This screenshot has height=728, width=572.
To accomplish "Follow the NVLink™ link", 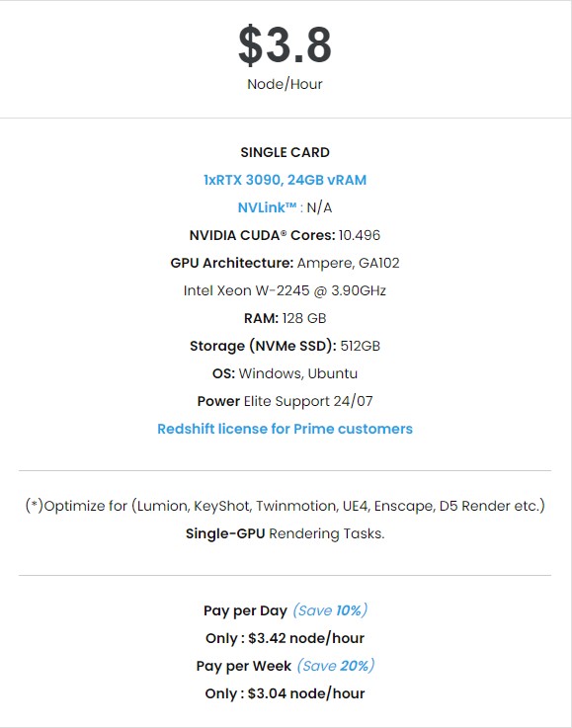I will (x=267, y=207).
